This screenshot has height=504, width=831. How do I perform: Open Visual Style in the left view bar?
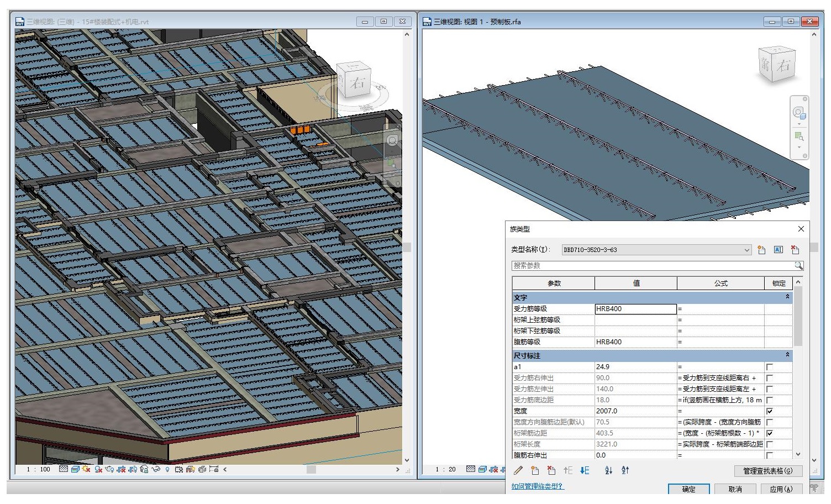[x=75, y=469]
